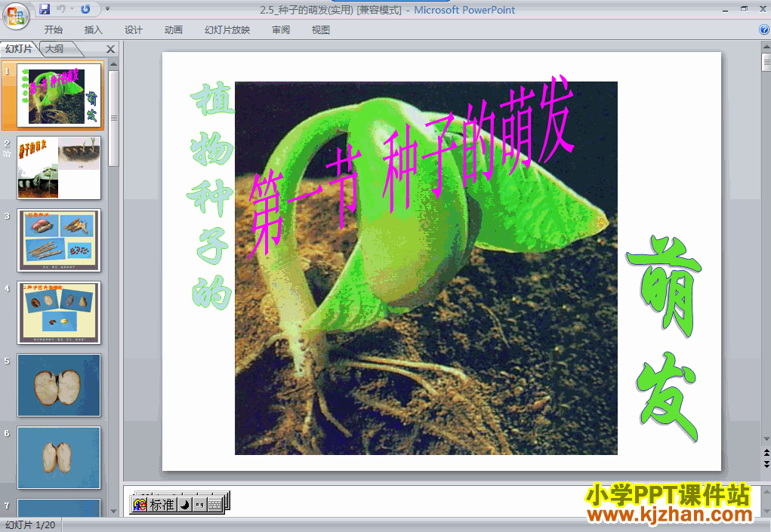Click animation star icon under slide 2

pyautogui.click(x=7, y=154)
